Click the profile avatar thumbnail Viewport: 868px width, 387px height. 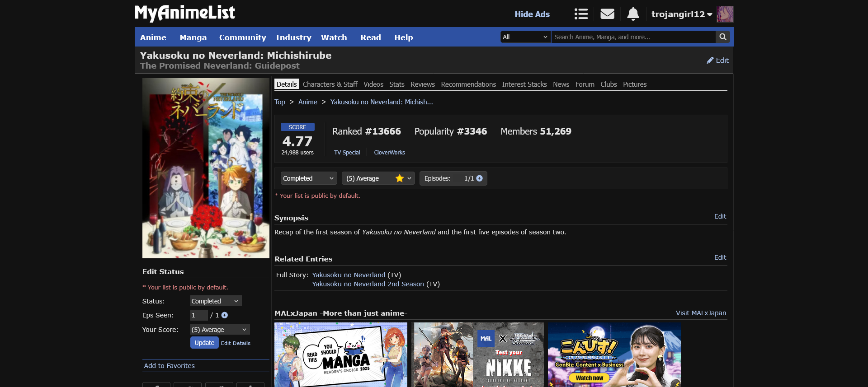[725, 14]
